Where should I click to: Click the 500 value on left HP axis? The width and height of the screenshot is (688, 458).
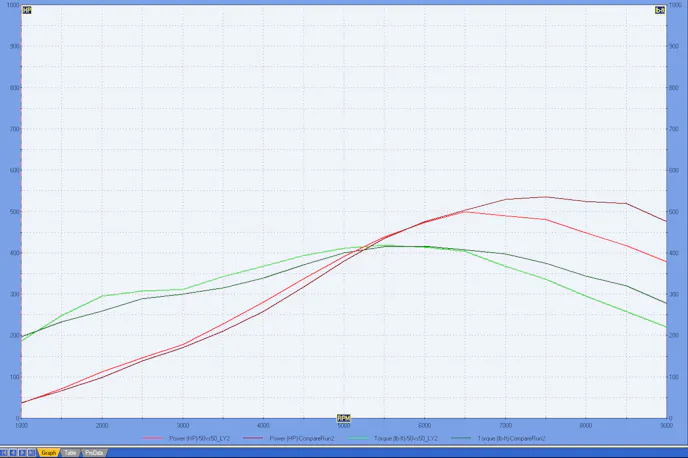tap(11, 212)
